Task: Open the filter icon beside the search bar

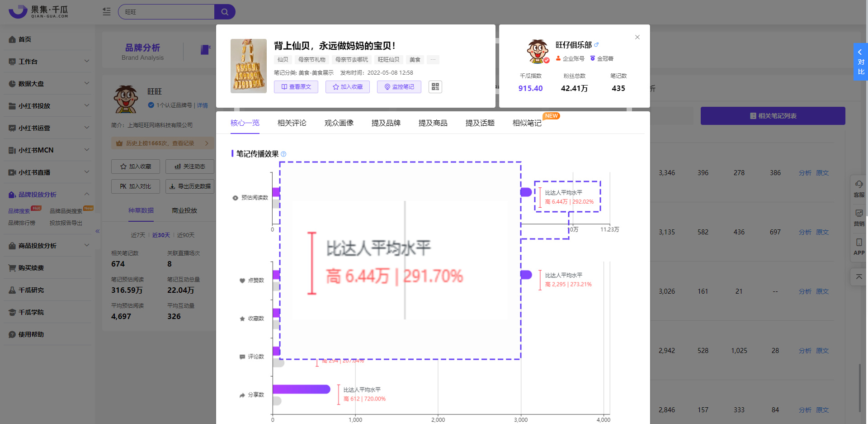Action: [106, 11]
